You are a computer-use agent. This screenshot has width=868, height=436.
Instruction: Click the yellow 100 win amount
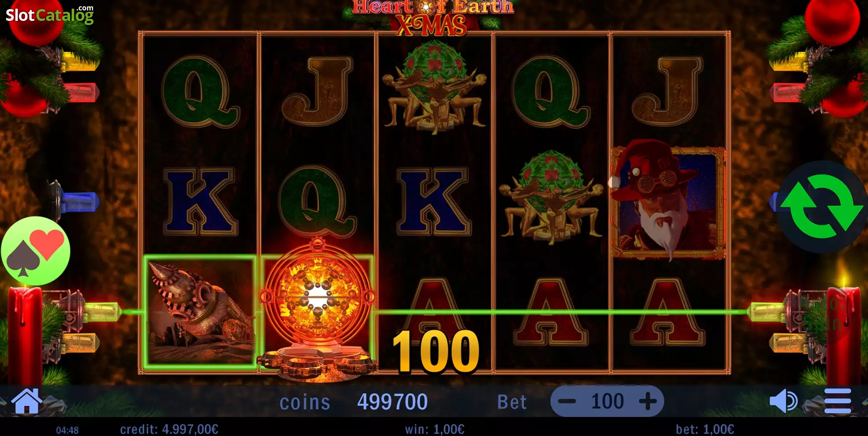(x=436, y=351)
